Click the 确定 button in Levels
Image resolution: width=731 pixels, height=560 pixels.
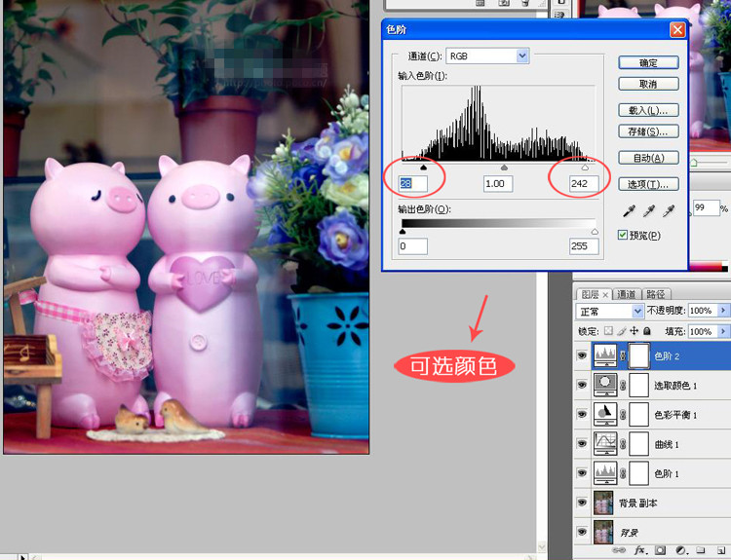pyautogui.click(x=648, y=62)
